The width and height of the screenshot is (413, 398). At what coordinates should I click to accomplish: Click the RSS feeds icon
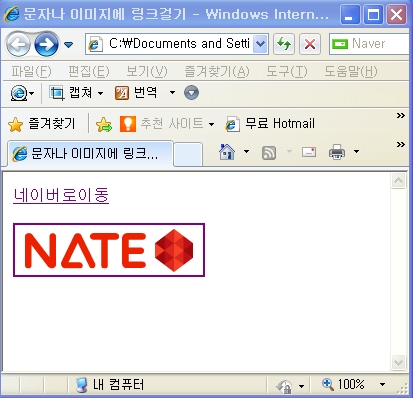[x=269, y=153]
